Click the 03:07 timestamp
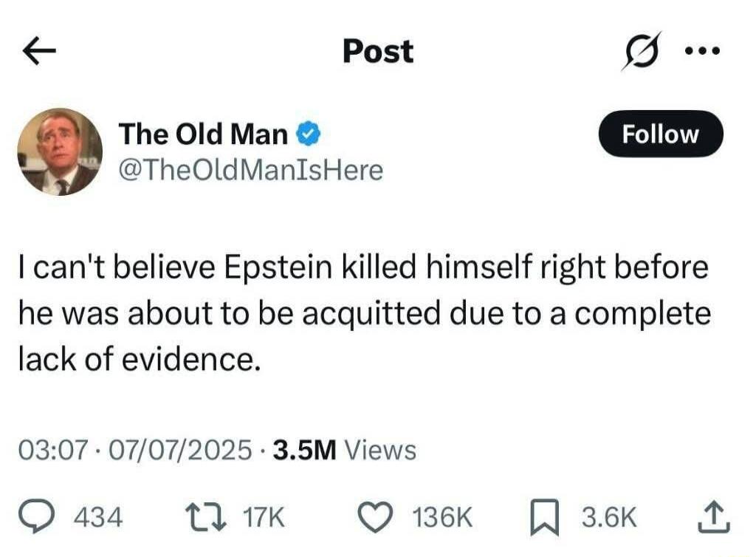This screenshot has width=756, height=557. coord(53,450)
